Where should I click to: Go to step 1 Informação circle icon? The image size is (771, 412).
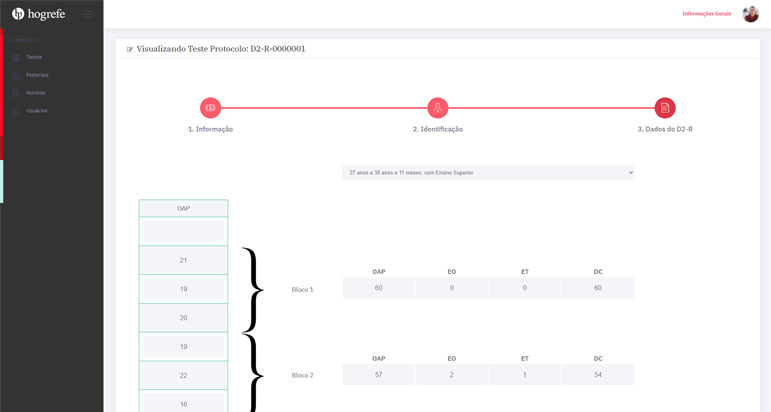[x=210, y=108]
